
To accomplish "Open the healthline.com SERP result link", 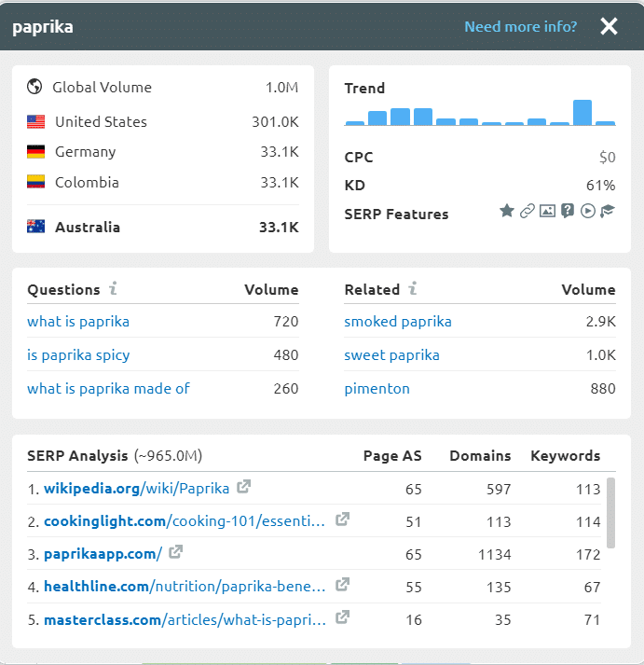I will tap(185, 586).
